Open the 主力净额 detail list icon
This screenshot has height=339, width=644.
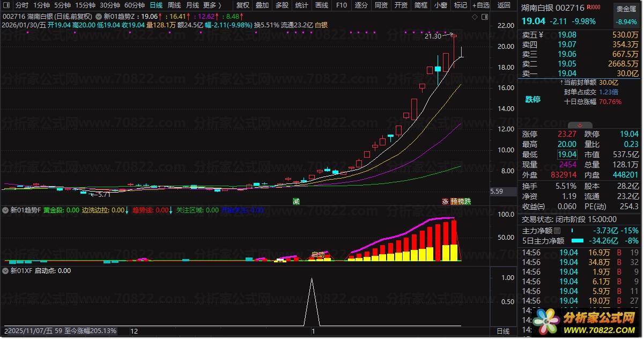point(557,231)
